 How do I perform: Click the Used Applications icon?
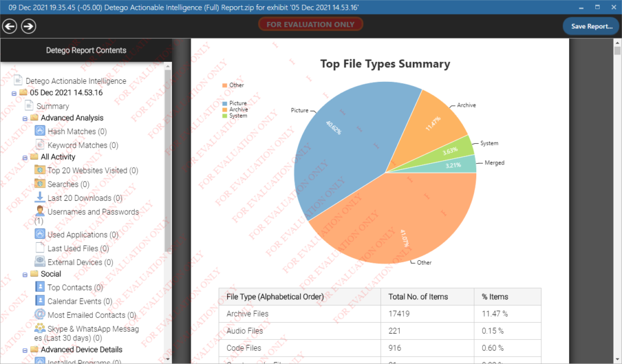39,234
